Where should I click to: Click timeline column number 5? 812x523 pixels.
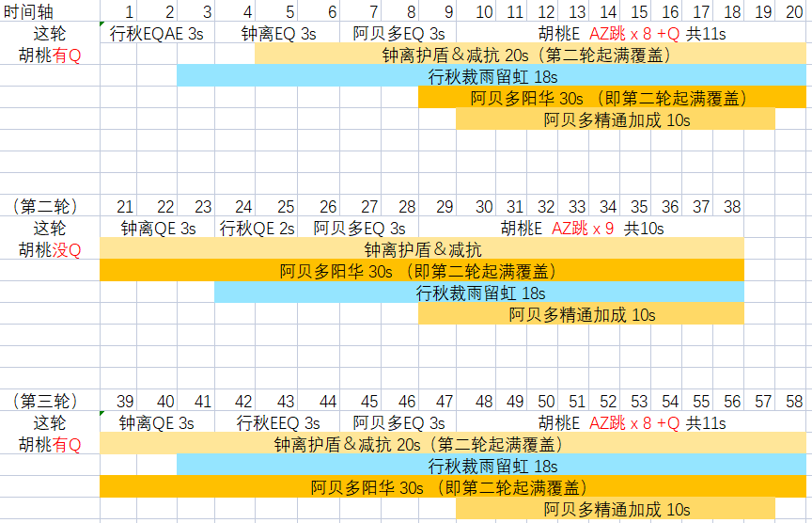pyautogui.click(x=276, y=11)
